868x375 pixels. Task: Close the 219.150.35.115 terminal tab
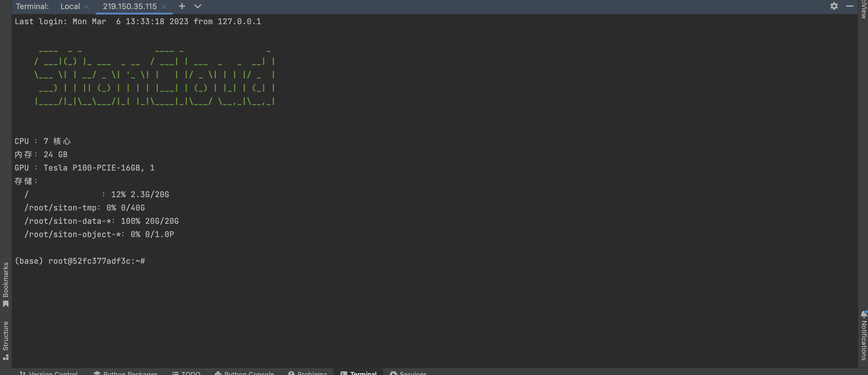[x=164, y=6]
